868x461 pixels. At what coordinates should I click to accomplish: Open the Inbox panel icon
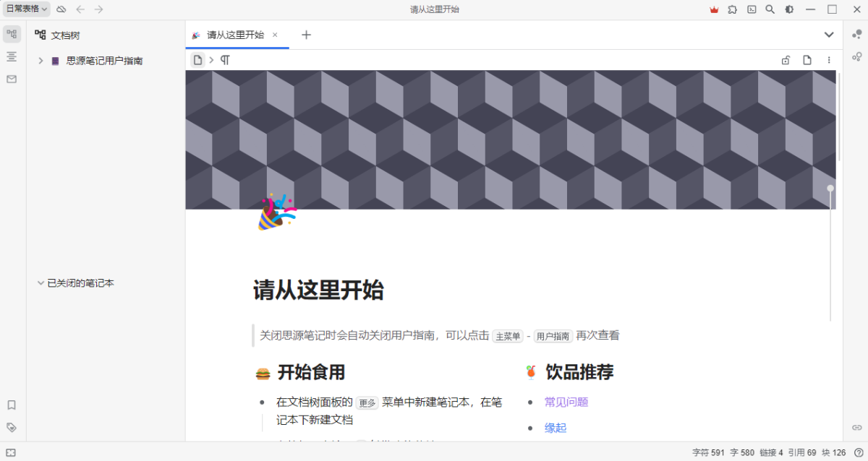coord(12,79)
